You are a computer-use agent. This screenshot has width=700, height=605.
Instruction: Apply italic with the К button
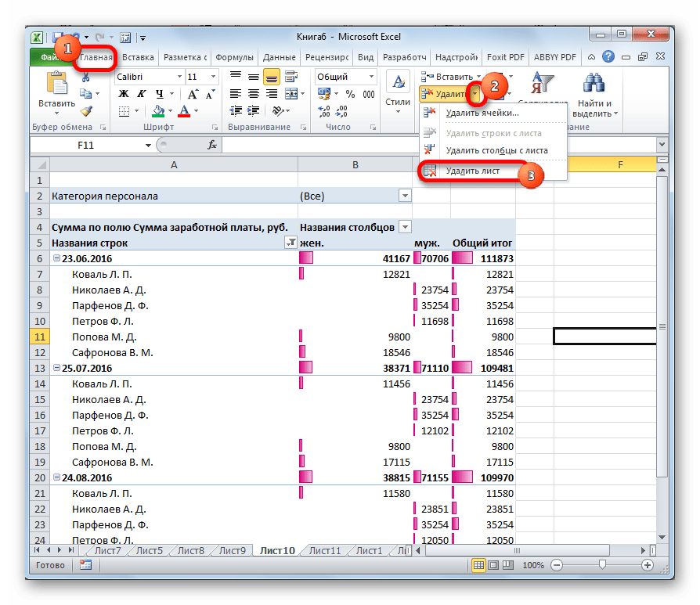141,94
